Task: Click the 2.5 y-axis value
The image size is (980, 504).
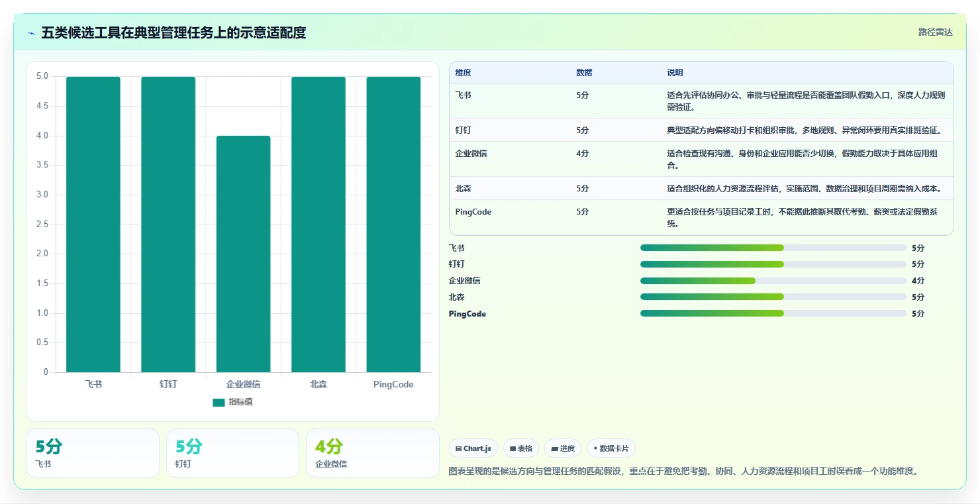Action: point(42,225)
